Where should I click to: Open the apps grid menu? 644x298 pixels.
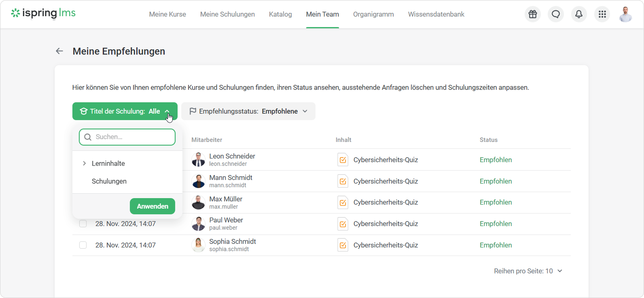tap(602, 14)
